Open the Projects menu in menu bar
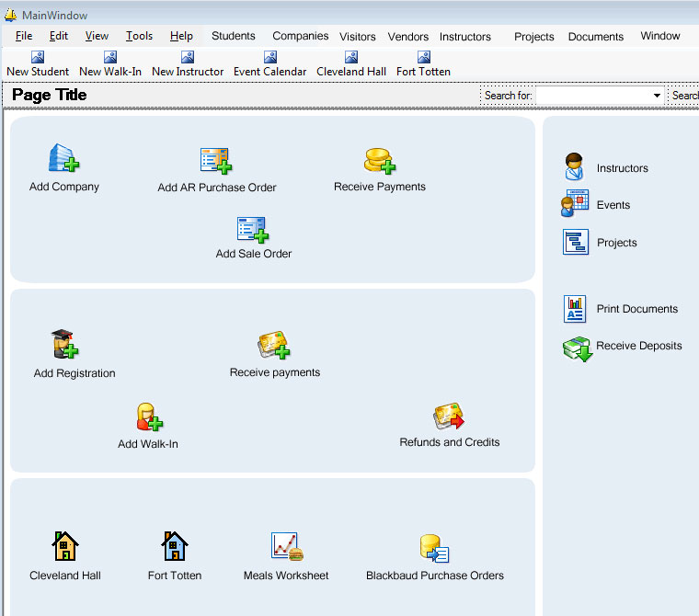The width and height of the screenshot is (699, 616). (534, 37)
